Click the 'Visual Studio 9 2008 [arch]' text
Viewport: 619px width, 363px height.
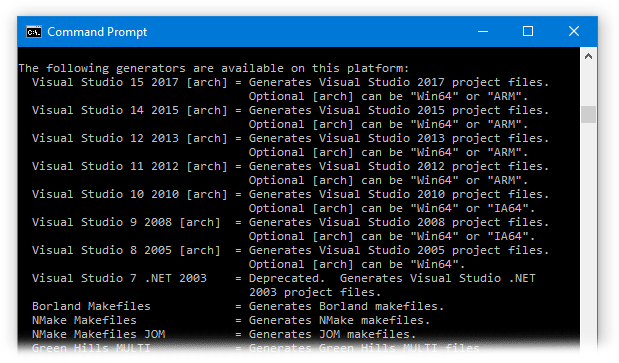[x=126, y=223]
